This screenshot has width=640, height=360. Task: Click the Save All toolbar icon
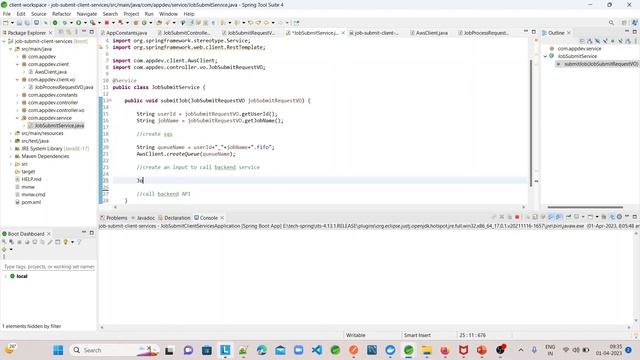27,23
